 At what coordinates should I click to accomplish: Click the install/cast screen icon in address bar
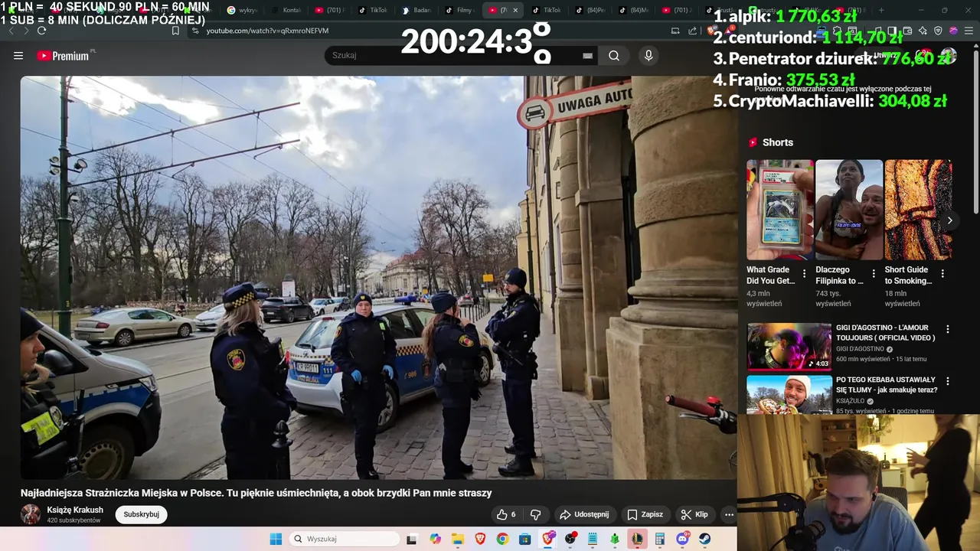(675, 31)
